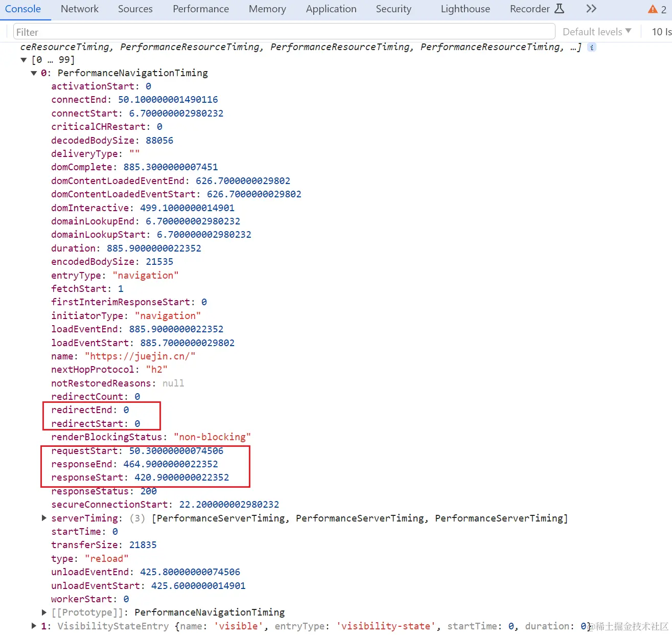
Task: Click the domComplete value 885.3000000007451
Action: [x=171, y=167]
